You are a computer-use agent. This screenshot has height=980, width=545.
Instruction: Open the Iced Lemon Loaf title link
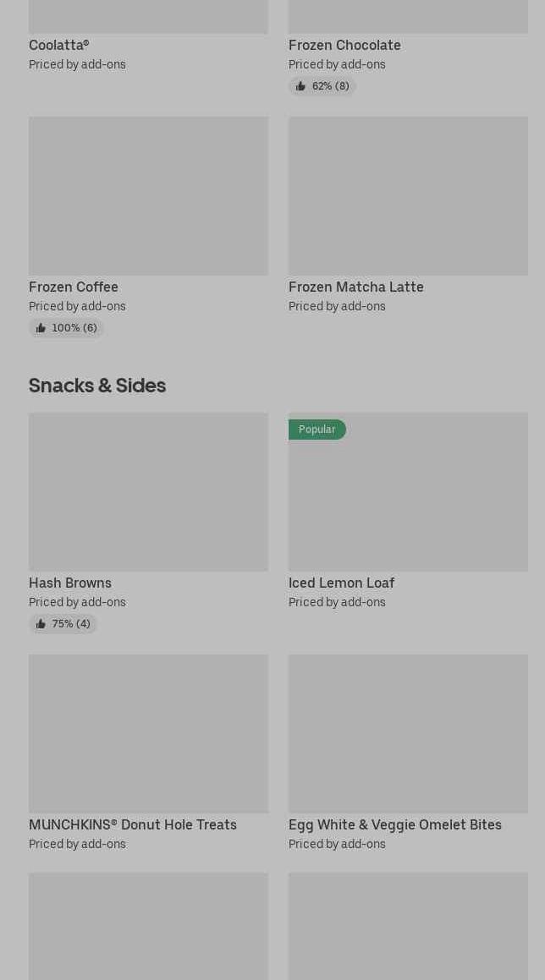[x=341, y=583]
